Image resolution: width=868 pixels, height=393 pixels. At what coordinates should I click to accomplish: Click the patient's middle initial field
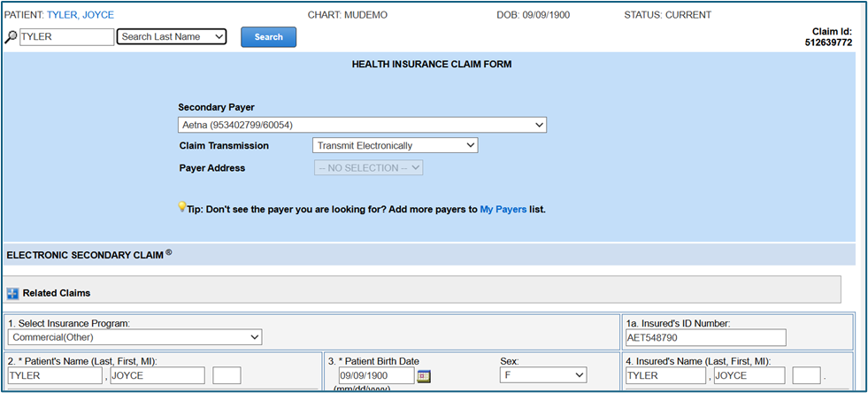click(227, 376)
